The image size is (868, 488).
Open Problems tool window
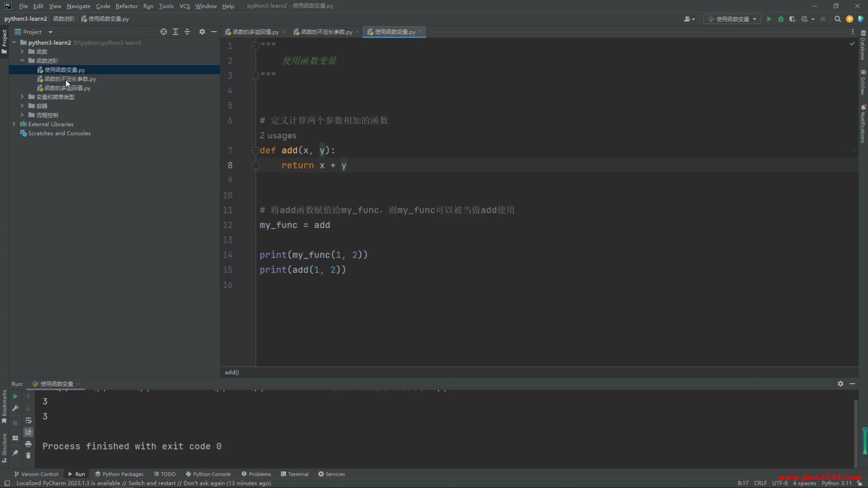256,474
